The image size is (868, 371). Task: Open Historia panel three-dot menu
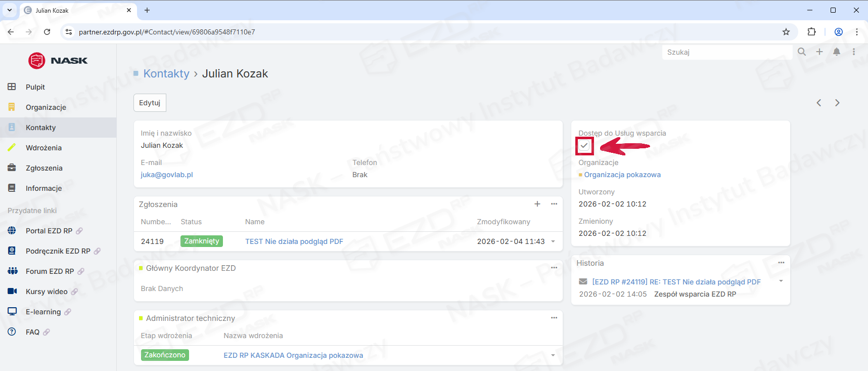tap(781, 263)
